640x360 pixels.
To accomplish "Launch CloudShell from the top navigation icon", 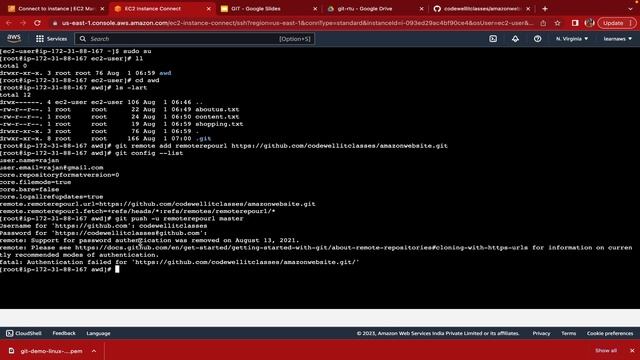I will point(493,39).
